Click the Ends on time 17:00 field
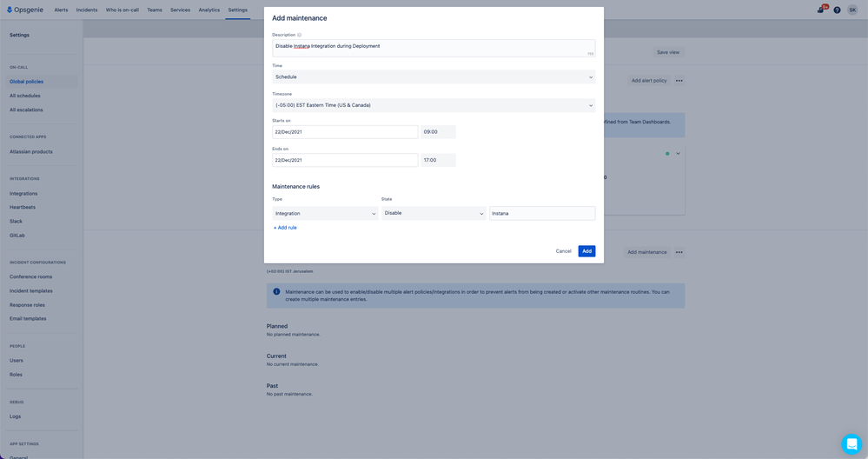 (x=438, y=160)
